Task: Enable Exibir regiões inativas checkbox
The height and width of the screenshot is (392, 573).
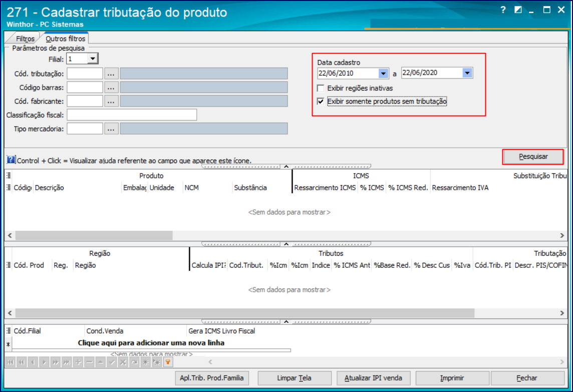Action: tap(321, 88)
